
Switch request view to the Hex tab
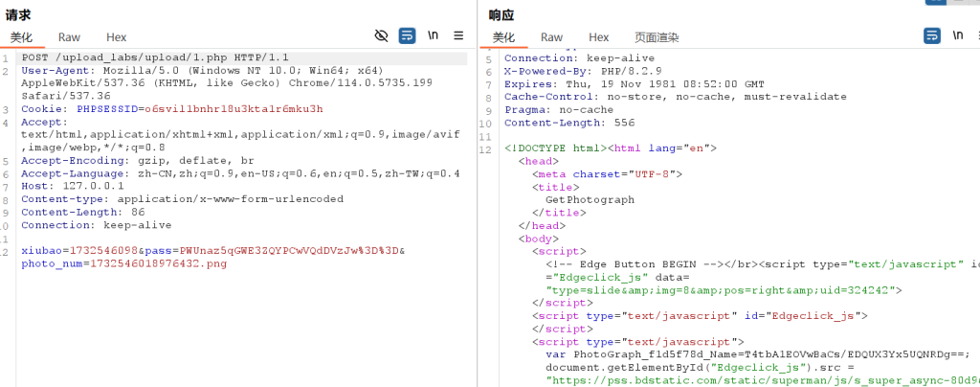[x=116, y=37]
